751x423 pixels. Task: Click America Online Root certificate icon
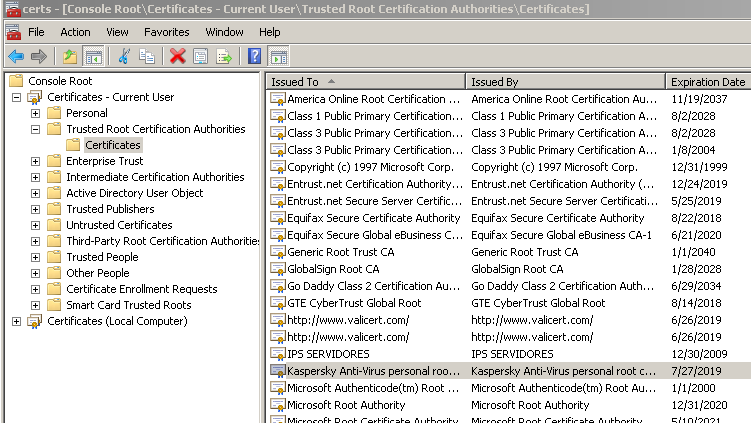[278, 99]
